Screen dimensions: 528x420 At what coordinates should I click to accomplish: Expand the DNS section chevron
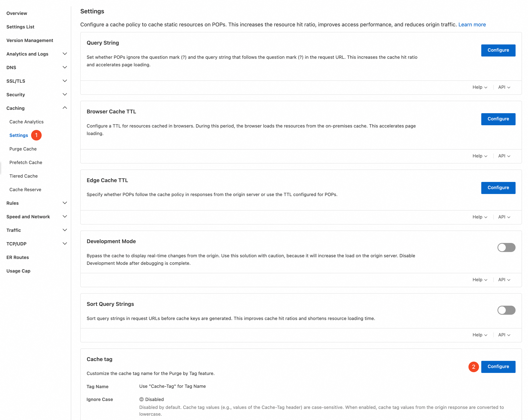coord(65,67)
